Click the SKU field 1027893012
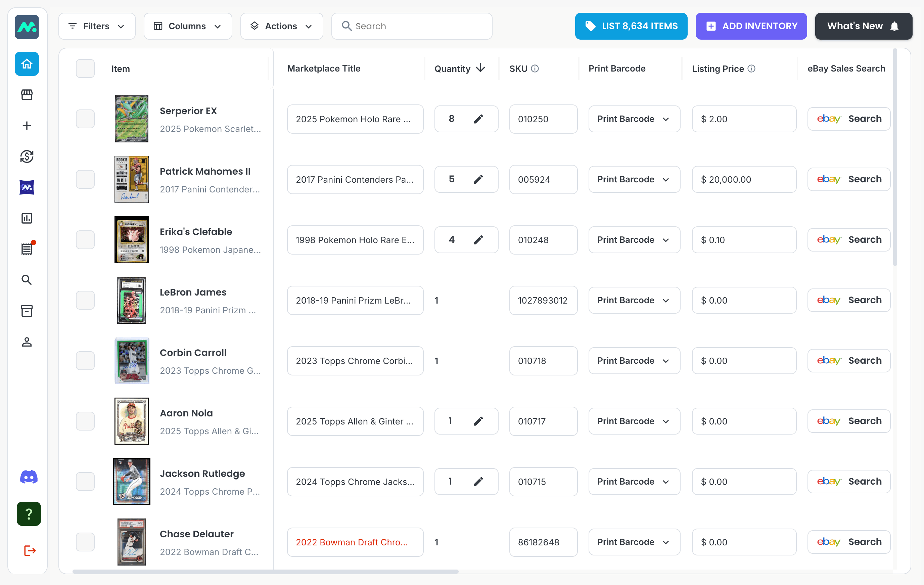924x585 pixels. [543, 300]
